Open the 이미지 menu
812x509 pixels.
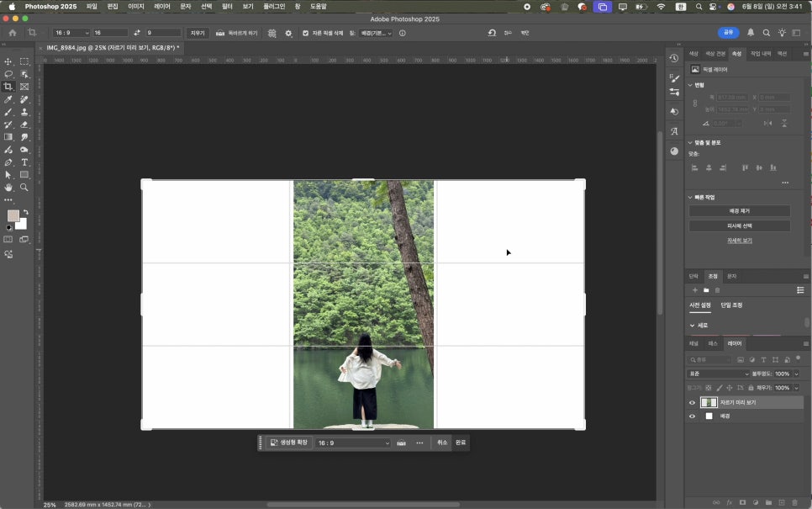click(x=135, y=6)
